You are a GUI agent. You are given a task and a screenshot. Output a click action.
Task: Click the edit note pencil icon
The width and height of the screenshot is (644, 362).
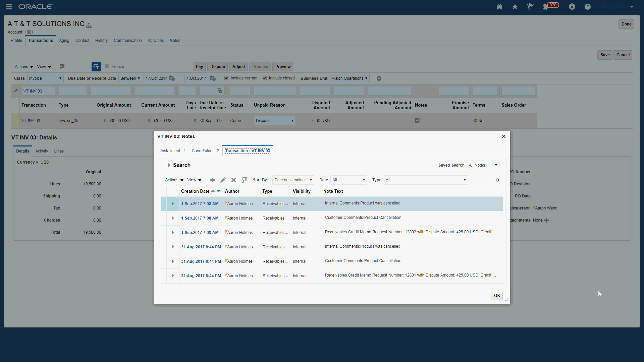click(x=223, y=180)
